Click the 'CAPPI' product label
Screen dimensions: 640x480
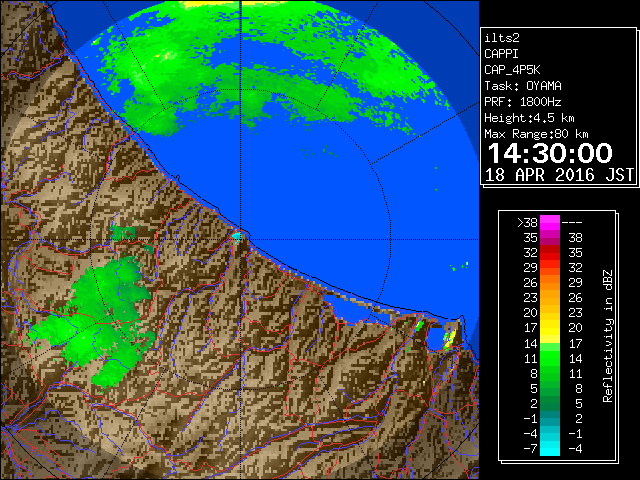[x=501, y=54]
